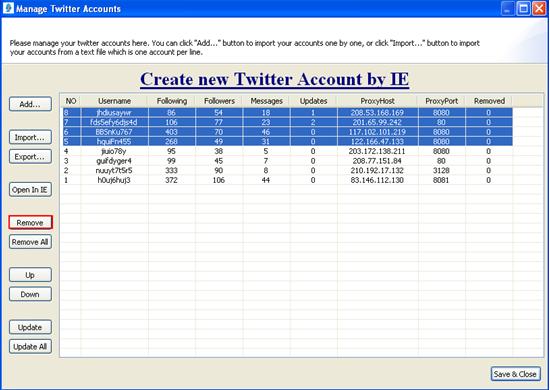Click proxy host 208.77.151.84
The image size is (550, 390).
click(x=377, y=161)
